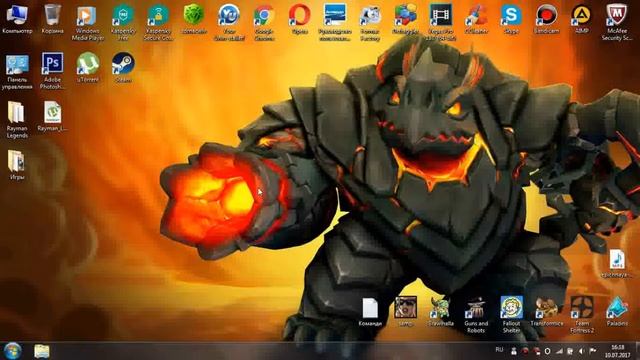Click the RU language indicator
This screenshot has height=360, width=640.
[499, 350]
